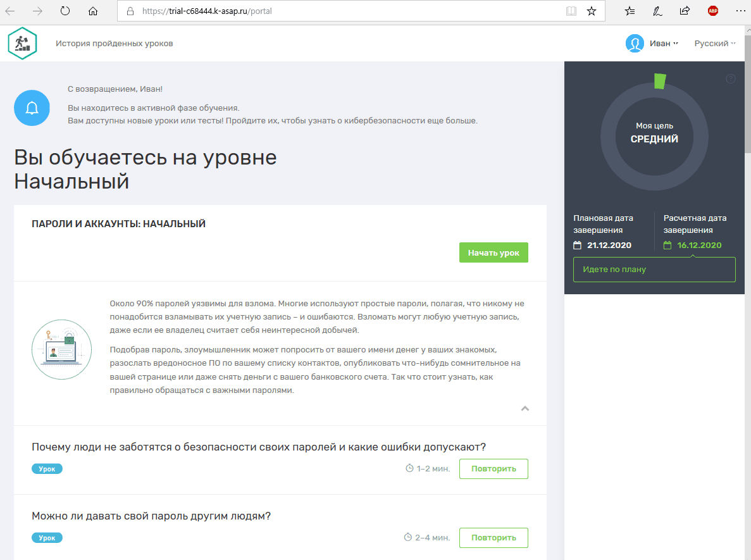Open the browser settings ellipsis menu

(x=740, y=11)
